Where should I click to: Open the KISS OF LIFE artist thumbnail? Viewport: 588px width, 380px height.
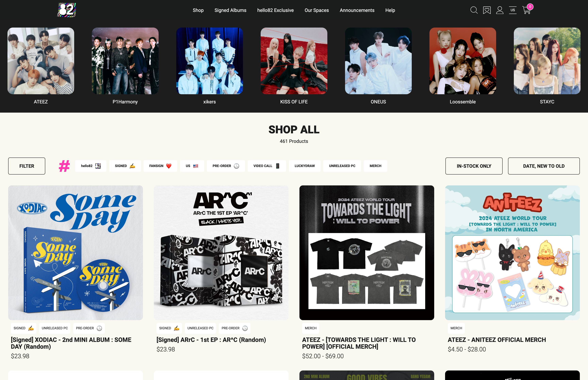click(294, 61)
